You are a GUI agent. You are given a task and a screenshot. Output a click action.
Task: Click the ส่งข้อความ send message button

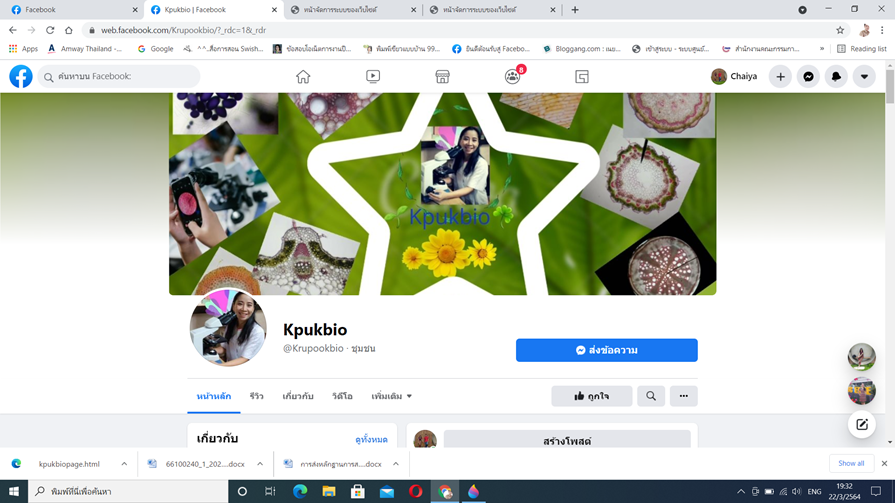coord(606,350)
